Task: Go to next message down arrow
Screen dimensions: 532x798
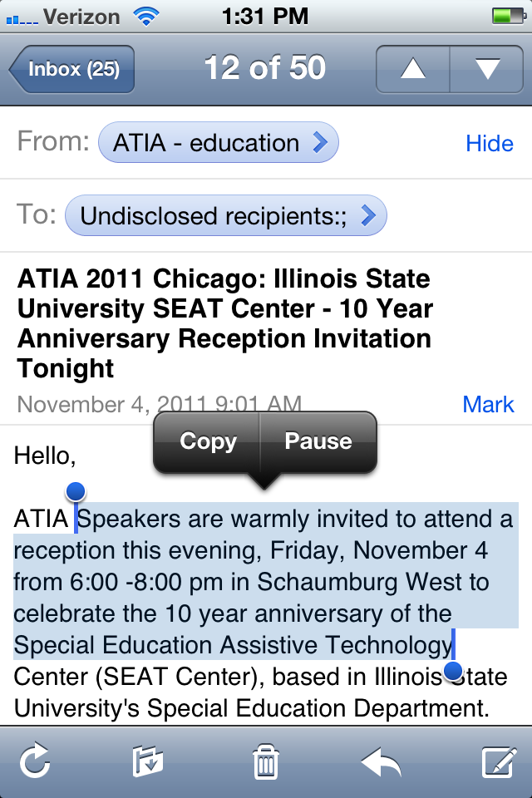Action: click(x=487, y=69)
